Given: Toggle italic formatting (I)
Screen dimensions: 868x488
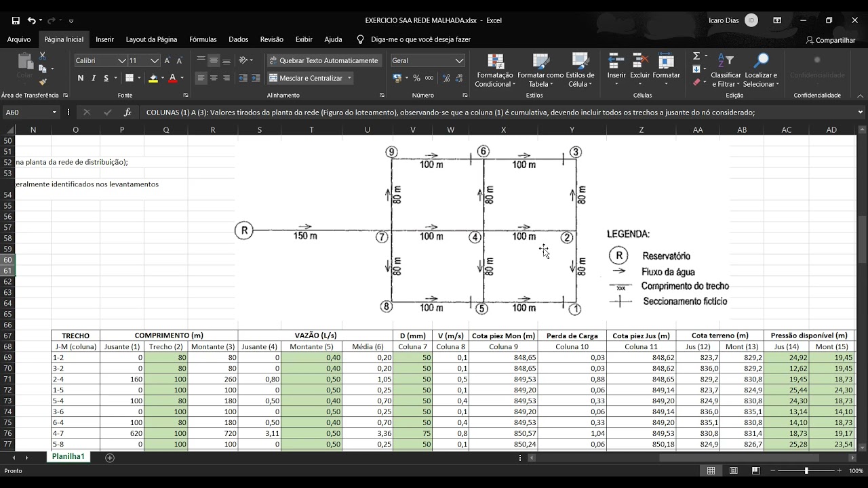Looking at the screenshot, I should (x=94, y=78).
